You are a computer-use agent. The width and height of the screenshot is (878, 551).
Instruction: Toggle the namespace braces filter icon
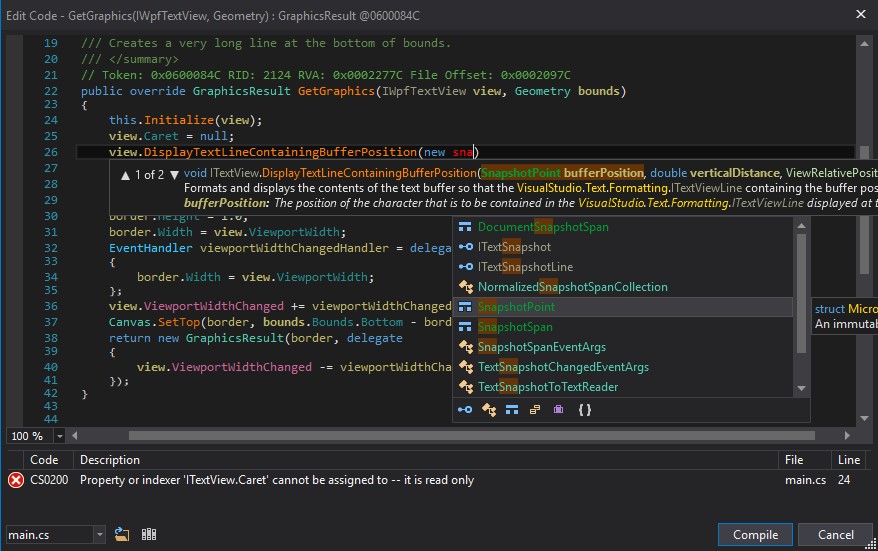(585, 409)
